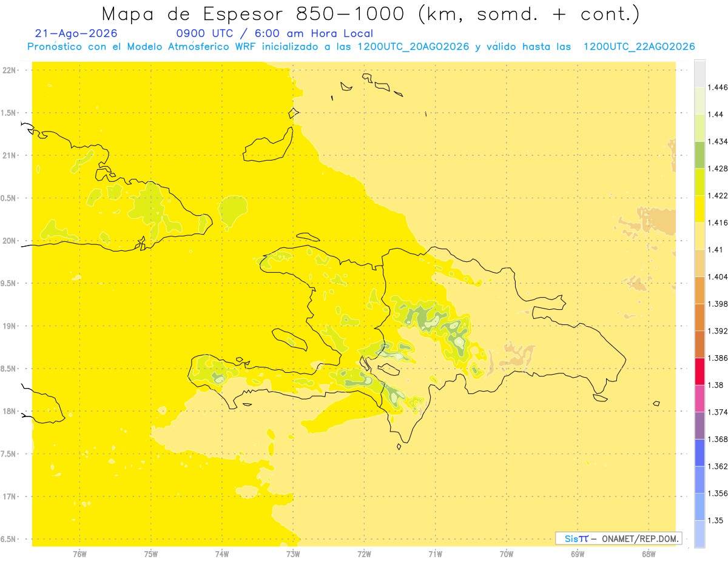Click the legend value 1.416
The width and height of the screenshot is (728, 562).
click(x=718, y=222)
